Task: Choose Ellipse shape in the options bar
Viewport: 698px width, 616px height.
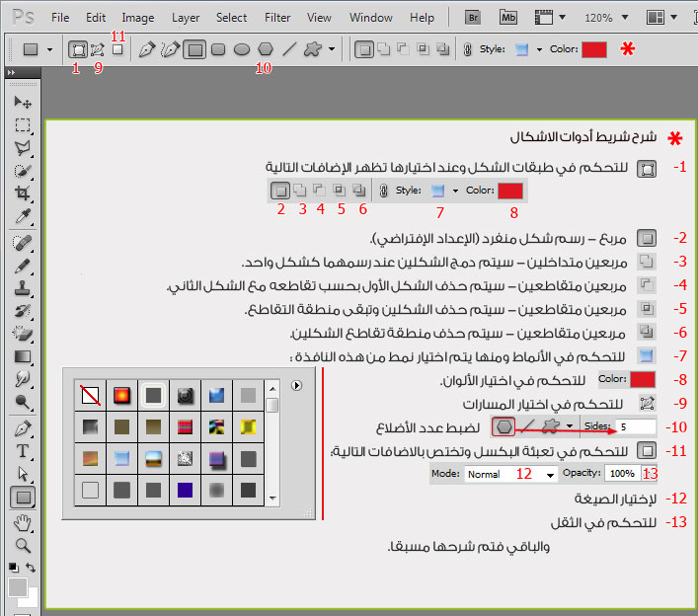Action: click(242, 49)
